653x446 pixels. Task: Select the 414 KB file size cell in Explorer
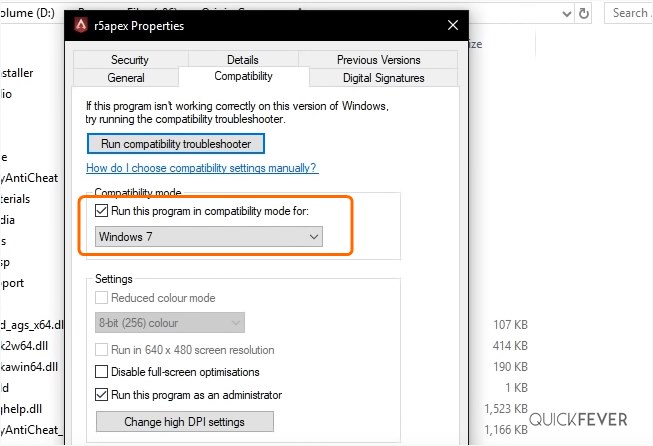(x=510, y=346)
